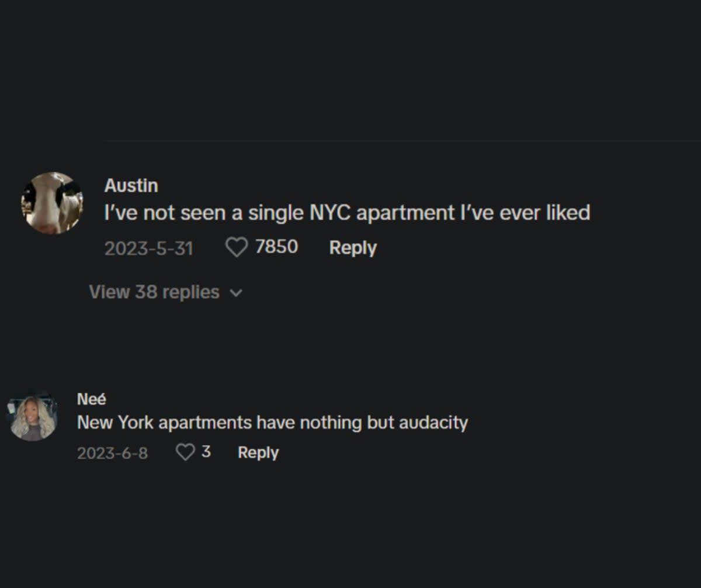Reply to Neé's comment
Screen dimensions: 701x588
tap(258, 452)
